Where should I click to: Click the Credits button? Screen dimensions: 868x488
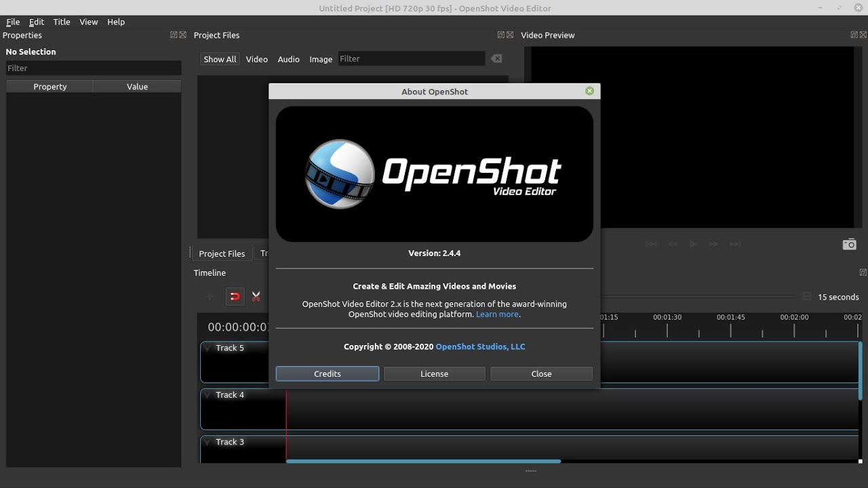point(328,373)
